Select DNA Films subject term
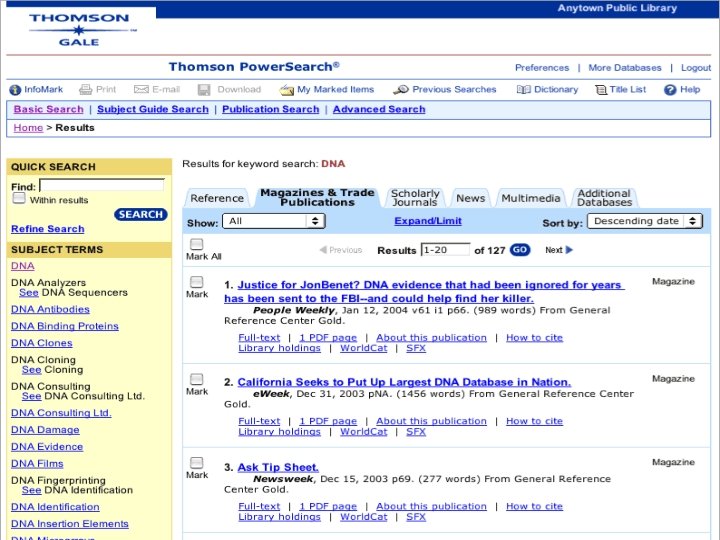 pyautogui.click(x=37, y=464)
